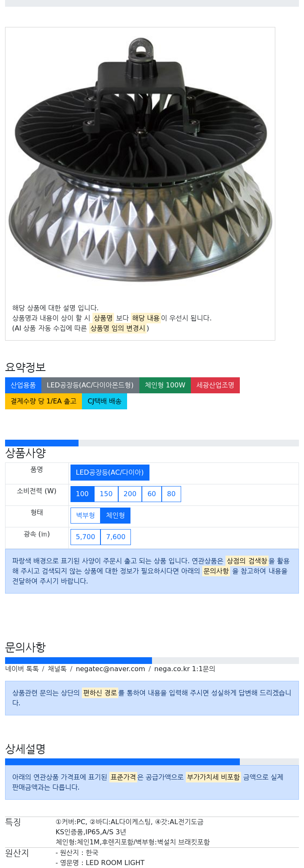Open the nega.co.kr 1:1문의 link
The width and height of the screenshot is (304, 868).
[185, 669]
